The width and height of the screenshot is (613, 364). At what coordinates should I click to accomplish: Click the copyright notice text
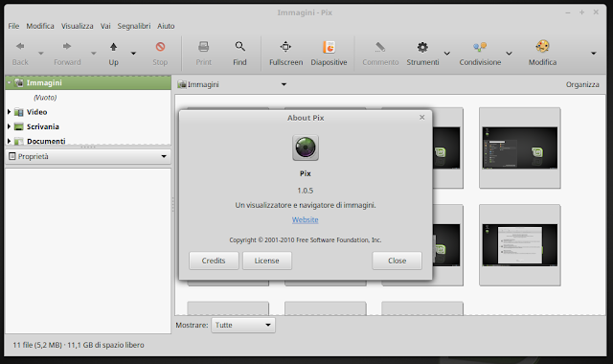(x=306, y=240)
